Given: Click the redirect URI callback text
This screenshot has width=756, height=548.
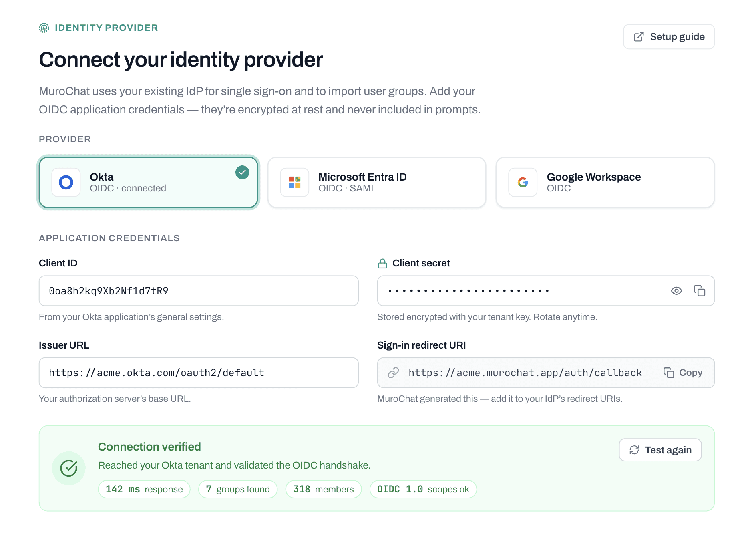Looking at the screenshot, I should pos(525,373).
